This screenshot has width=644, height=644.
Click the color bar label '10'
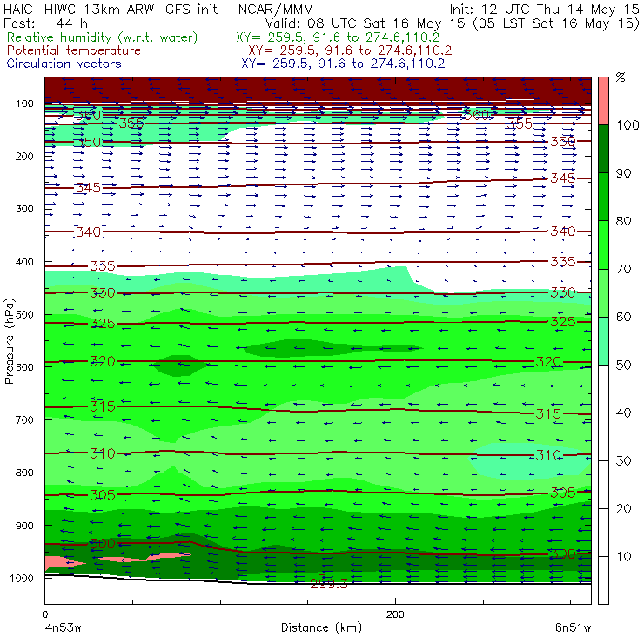pyautogui.click(x=623, y=556)
